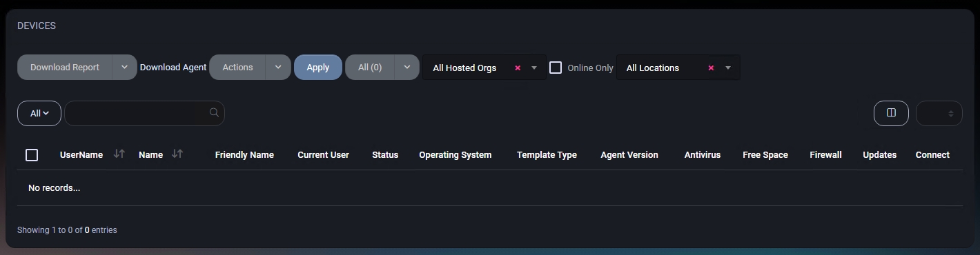Open the page size selector

(939, 113)
